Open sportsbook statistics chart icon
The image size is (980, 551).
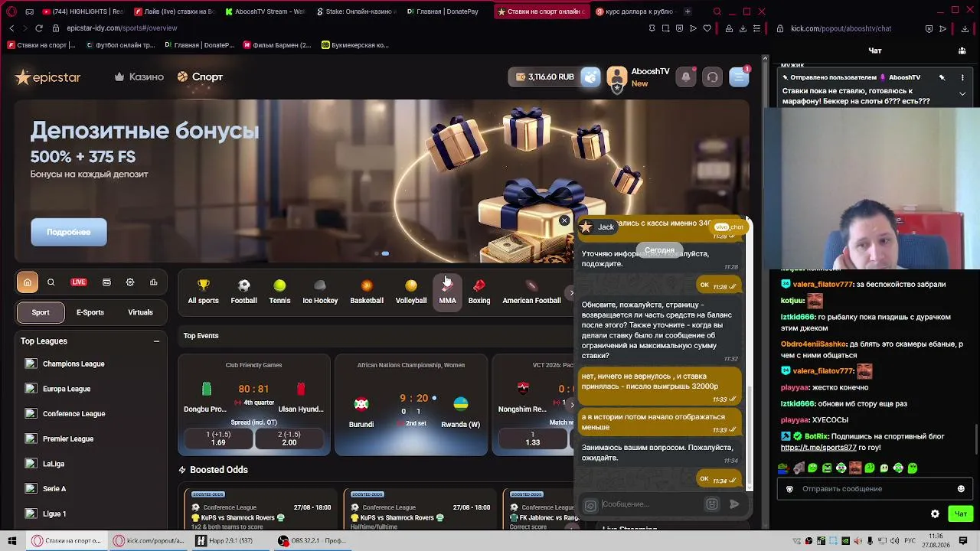coord(154,282)
